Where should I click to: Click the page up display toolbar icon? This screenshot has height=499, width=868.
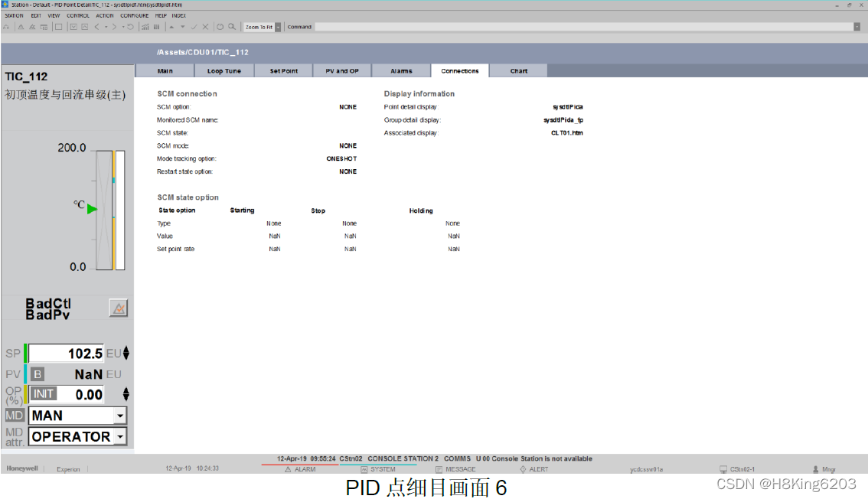coord(85,27)
